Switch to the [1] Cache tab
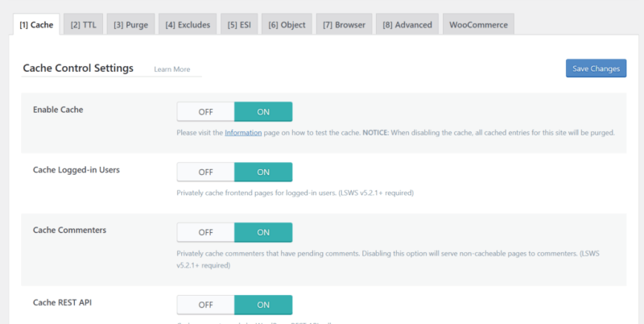 (x=36, y=25)
